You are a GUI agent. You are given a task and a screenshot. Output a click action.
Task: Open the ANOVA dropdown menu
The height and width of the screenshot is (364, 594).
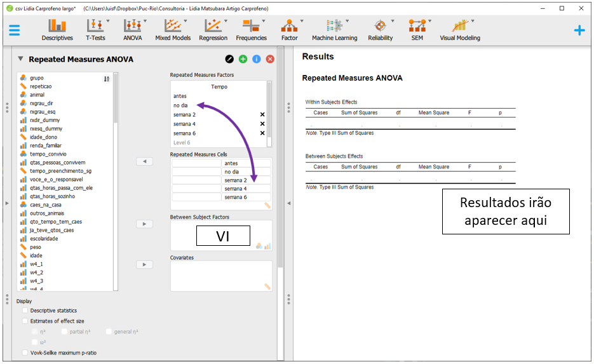[x=133, y=29]
